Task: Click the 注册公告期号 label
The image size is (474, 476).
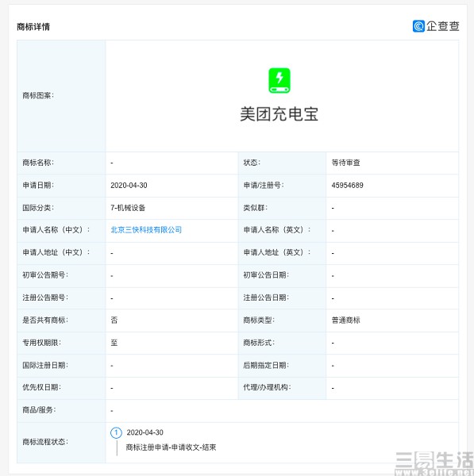Action: click(x=45, y=297)
